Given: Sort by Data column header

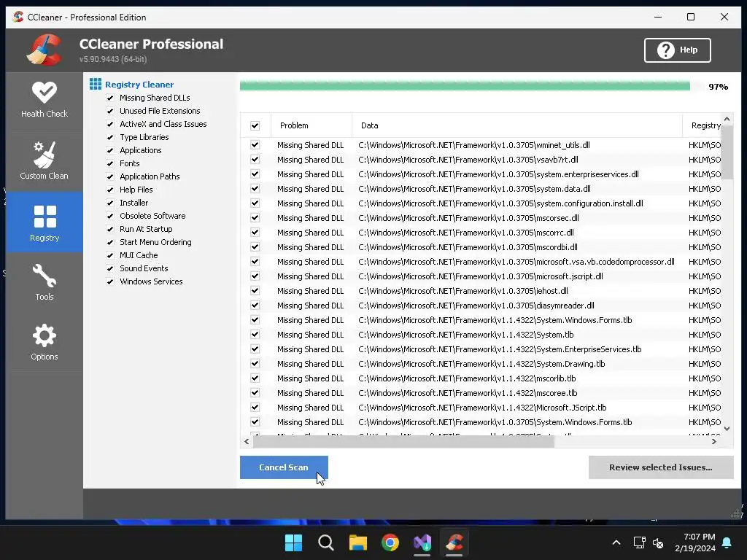Looking at the screenshot, I should (517, 125).
